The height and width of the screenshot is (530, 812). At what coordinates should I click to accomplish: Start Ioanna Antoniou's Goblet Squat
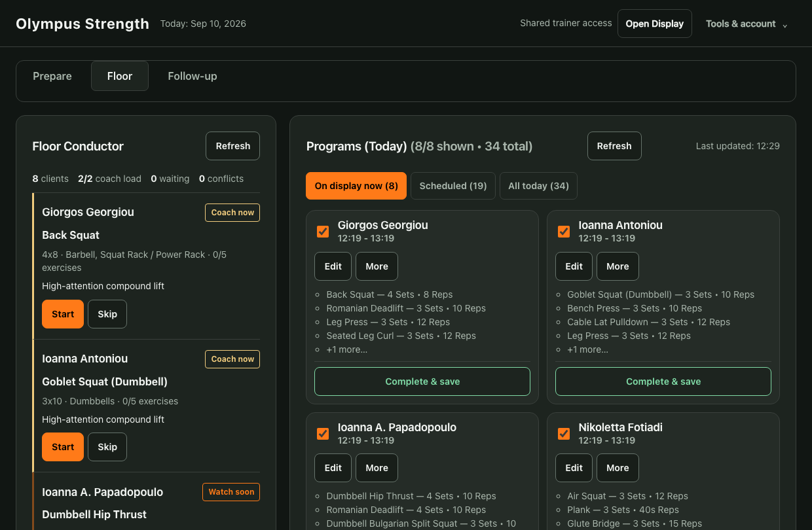[63, 447]
